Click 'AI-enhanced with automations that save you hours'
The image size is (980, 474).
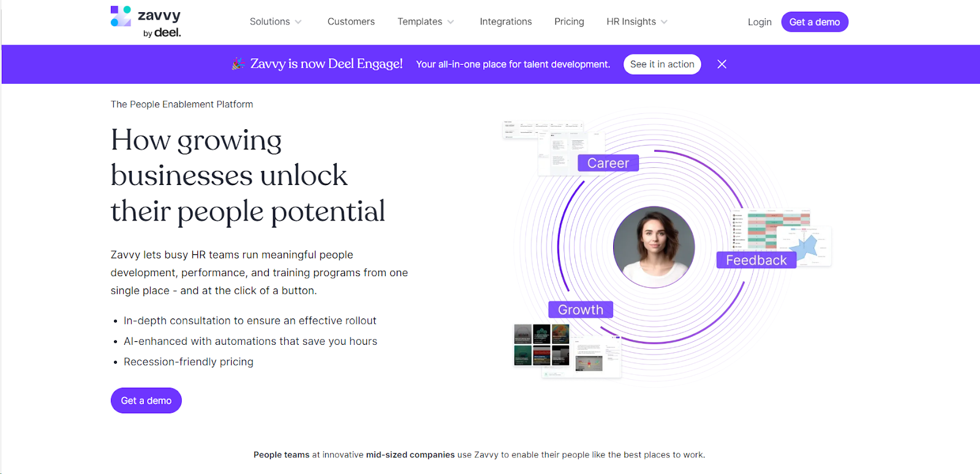[251, 341]
